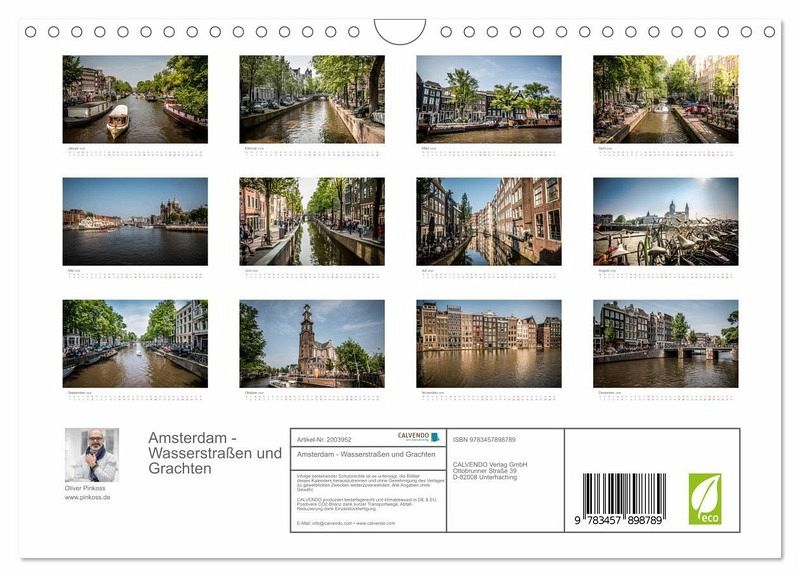
Task: Open the www.pinkoss.de website link
Action: pos(88,497)
